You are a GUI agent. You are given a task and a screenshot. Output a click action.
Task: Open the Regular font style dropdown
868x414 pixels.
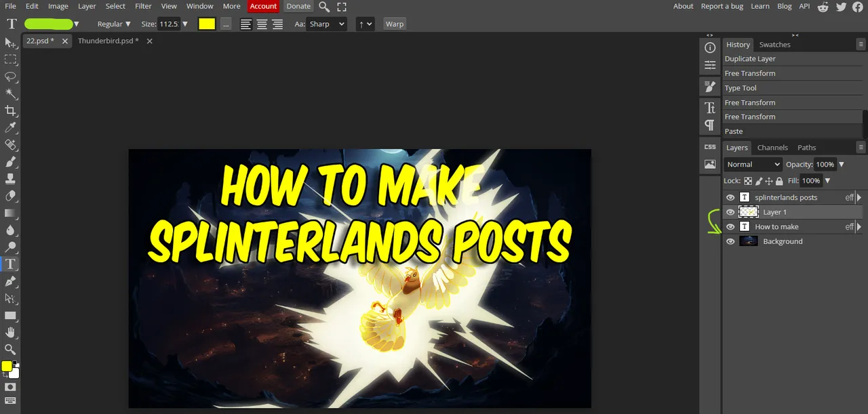[x=114, y=24]
